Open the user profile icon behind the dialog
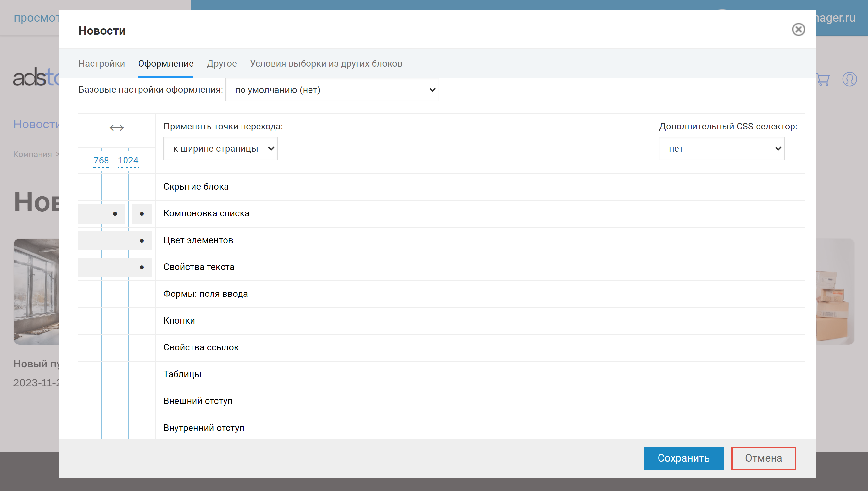Screen dimensions: 868x491 pyautogui.click(x=849, y=79)
